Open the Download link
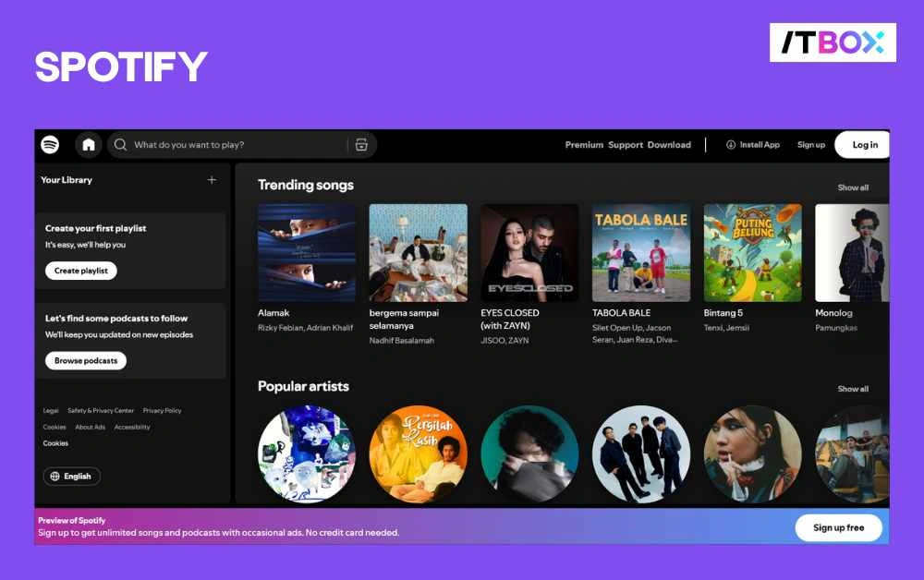This screenshot has height=580, width=924. (x=669, y=145)
